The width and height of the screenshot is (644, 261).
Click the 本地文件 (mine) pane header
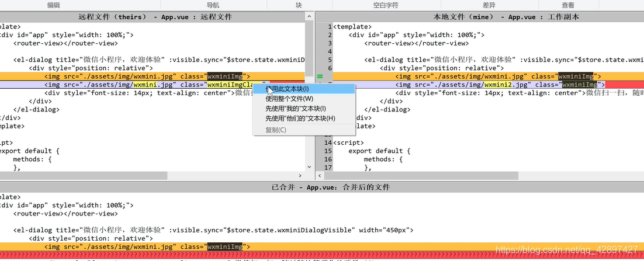click(x=480, y=17)
